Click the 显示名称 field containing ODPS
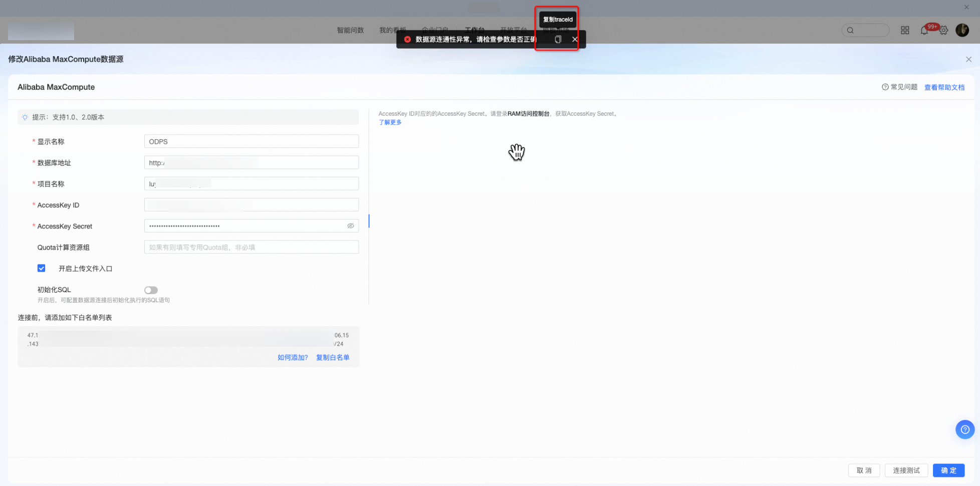This screenshot has width=980, height=486. click(x=252, y=141)
